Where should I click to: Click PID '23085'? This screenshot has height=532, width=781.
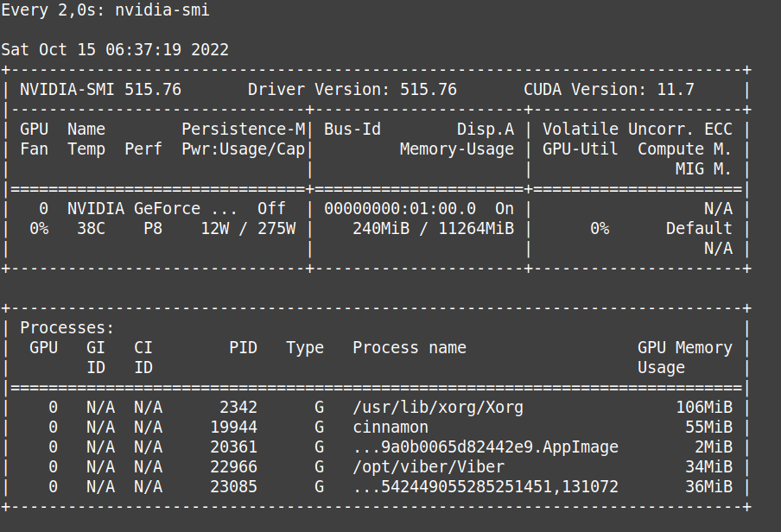(233, 487)
